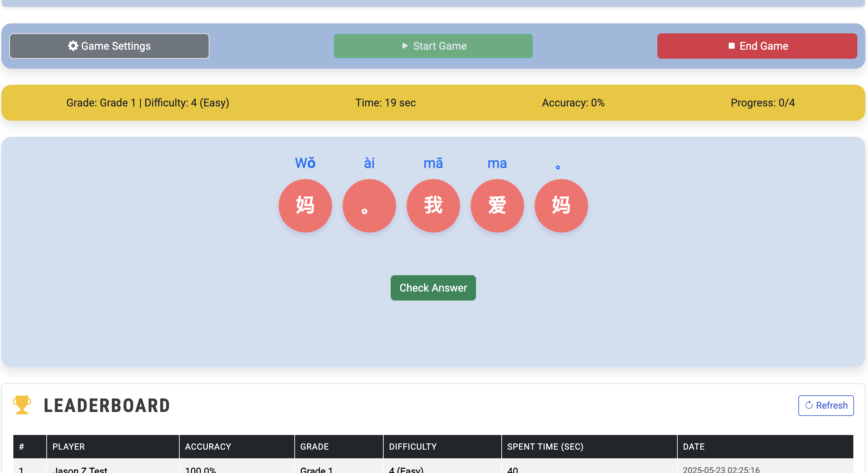This screenshot has height=473, width=868.
Task: Select the last 妈 character circle
Action: [x=561, y=206]
